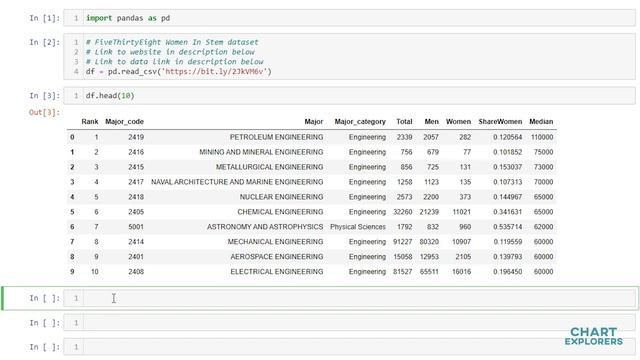Click the In [3]: prompt label

pyautogui.click(x=44, y=96)
